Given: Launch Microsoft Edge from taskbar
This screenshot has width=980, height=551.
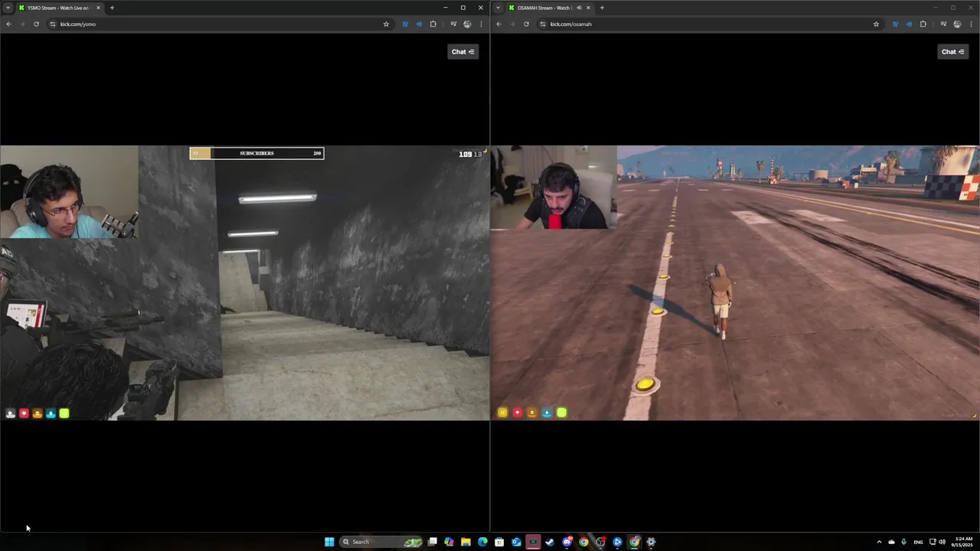Looking at the screenshot, I should (482, 542).
